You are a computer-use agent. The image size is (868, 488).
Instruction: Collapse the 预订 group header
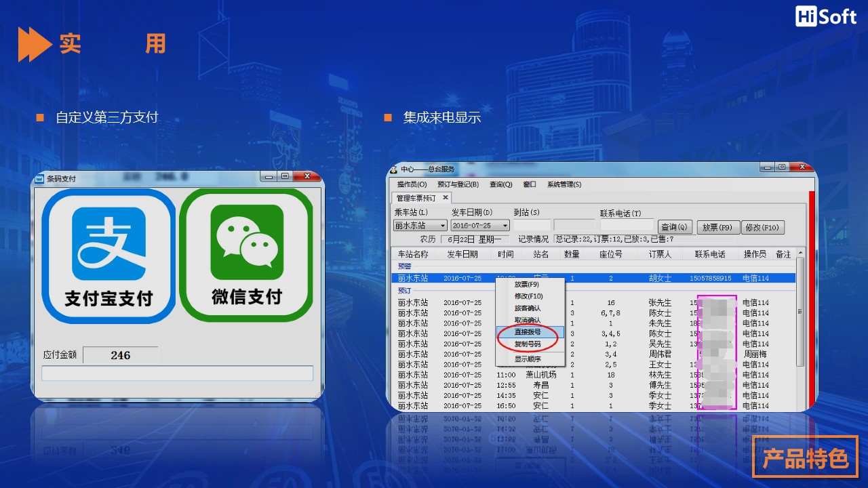click(x=404, y=291)
